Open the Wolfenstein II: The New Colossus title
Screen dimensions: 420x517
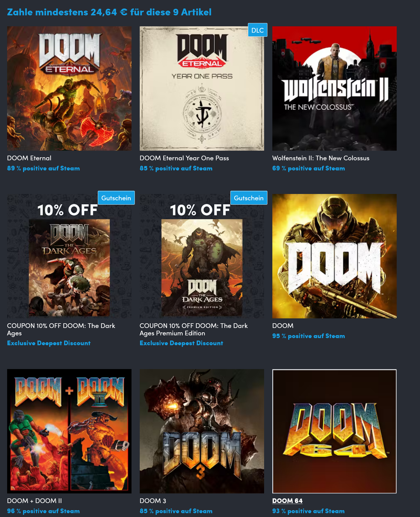[x=321, y=158]
